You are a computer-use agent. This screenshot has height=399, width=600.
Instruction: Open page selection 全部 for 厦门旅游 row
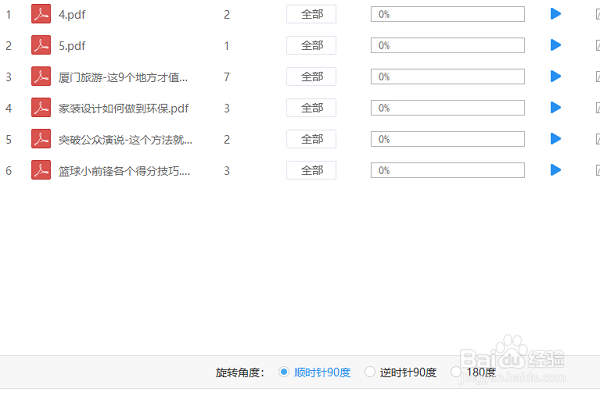(x=311, y=77)
